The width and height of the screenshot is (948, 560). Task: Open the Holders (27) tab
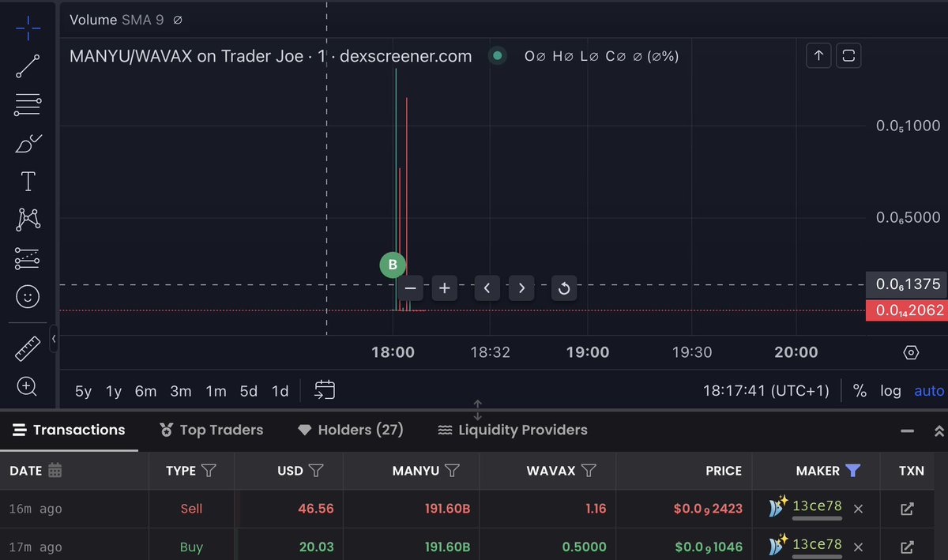[x=350, y=430]
